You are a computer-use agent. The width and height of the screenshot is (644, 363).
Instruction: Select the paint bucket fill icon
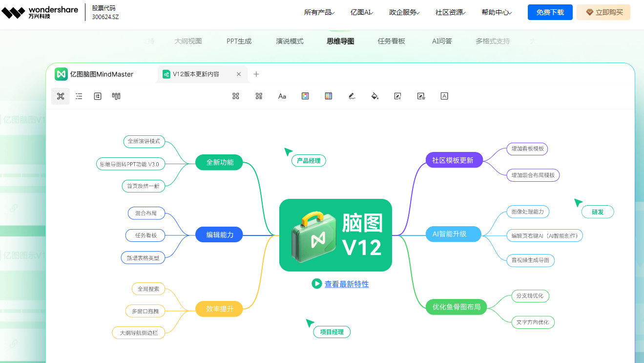pos(374,96)
